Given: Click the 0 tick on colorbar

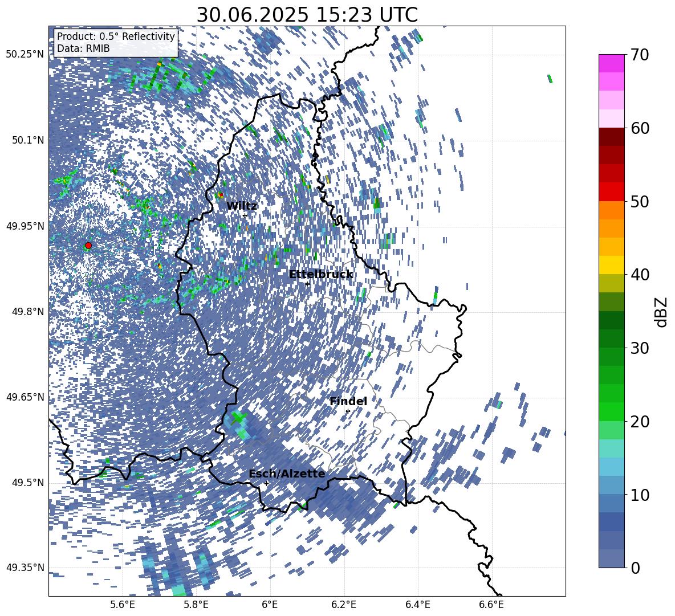Looking at the screenshot, I should 636,568.
